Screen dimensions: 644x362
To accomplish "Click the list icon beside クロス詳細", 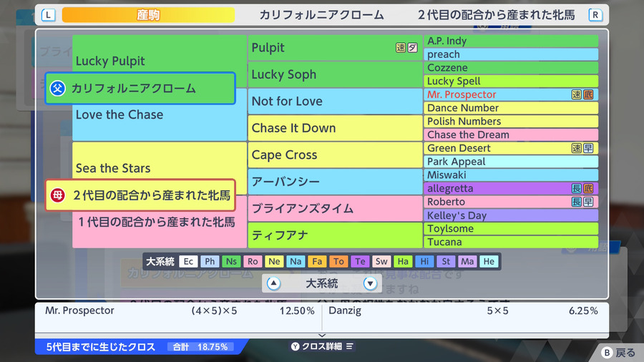I will click(349, 346).
